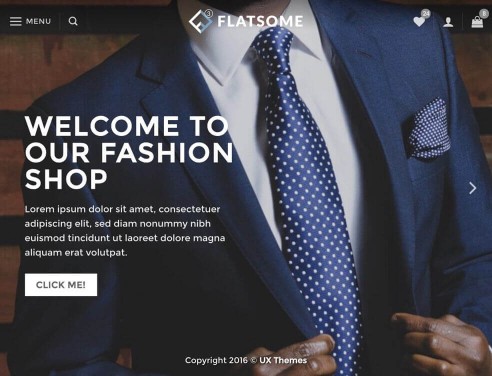The width and height of the screenshot is (492, 376).
Task: Click the pocket square in banner image
Action: click(x=426, y=130)
